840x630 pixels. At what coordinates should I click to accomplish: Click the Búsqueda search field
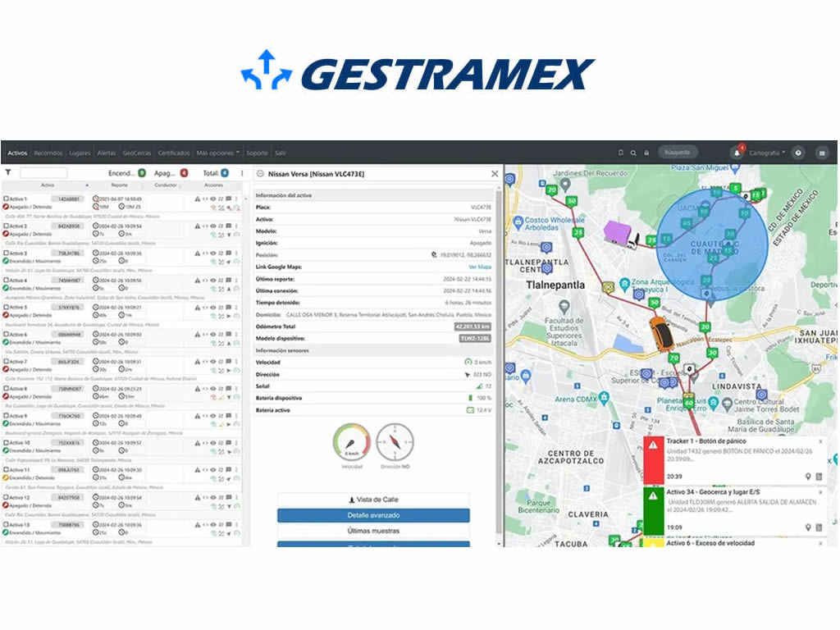click(678, 153)
